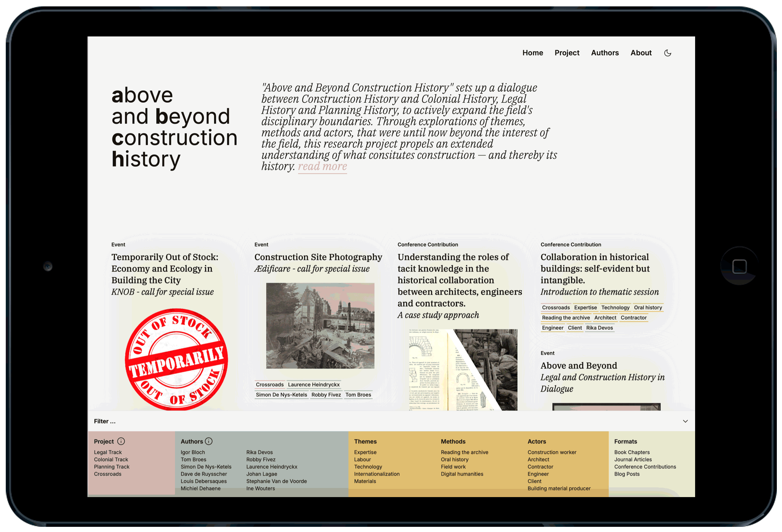Open Understanding the roles of tacit knowledge article
782x532 pixels.
[x=460, y=280]
